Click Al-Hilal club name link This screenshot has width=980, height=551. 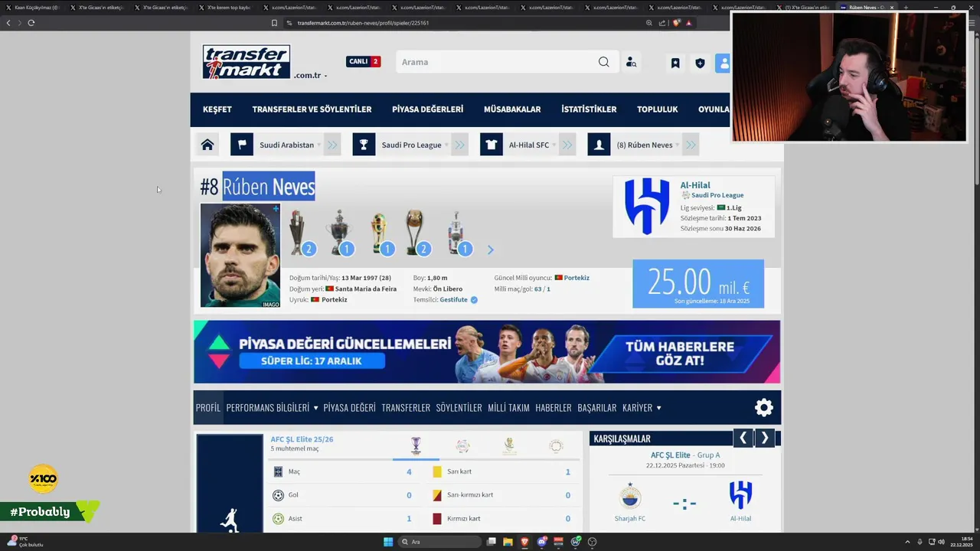point(695,185)
